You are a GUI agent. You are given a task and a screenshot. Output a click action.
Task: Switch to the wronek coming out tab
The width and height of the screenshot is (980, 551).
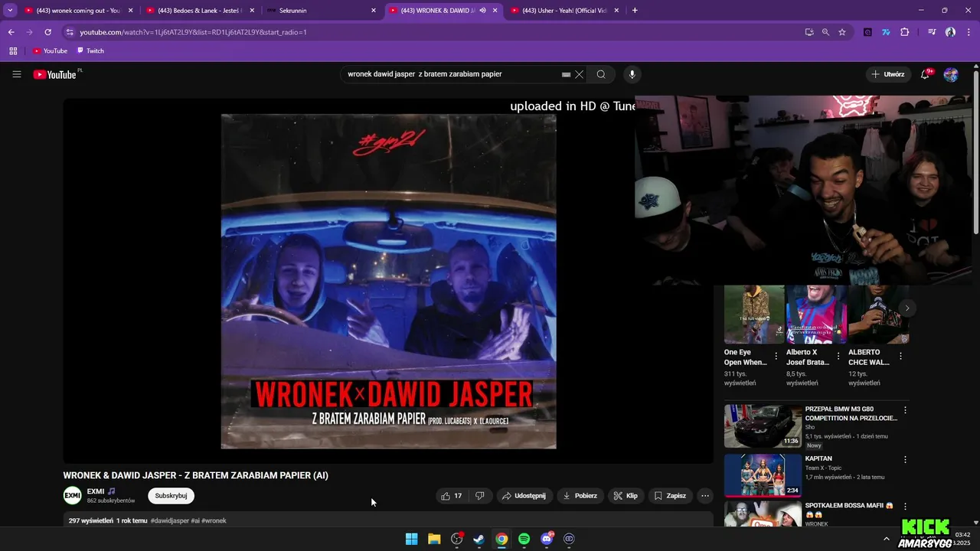tap(79, 10)
